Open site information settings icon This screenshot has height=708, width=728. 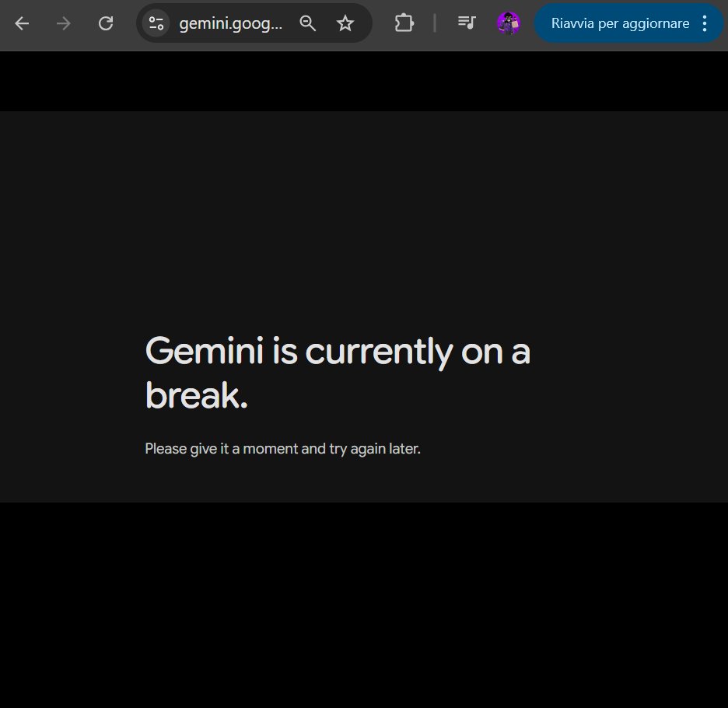coord(156,23)
